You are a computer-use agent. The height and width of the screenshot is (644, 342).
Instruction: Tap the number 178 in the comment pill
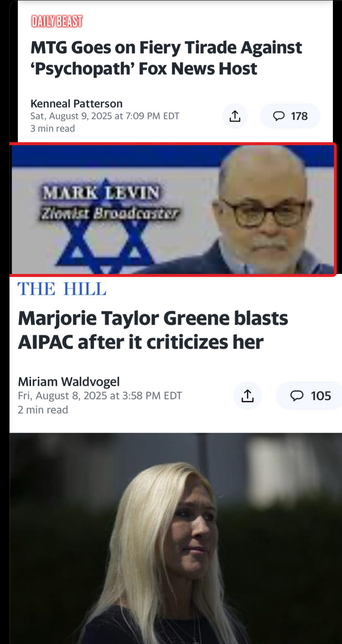coord(299,116)
